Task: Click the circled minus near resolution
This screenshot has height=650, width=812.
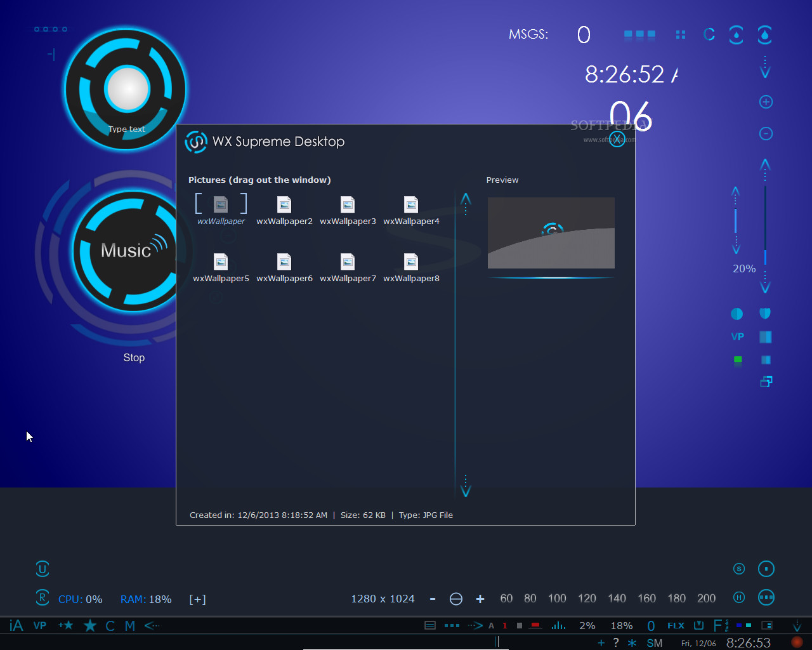Action: coord(456,599)
